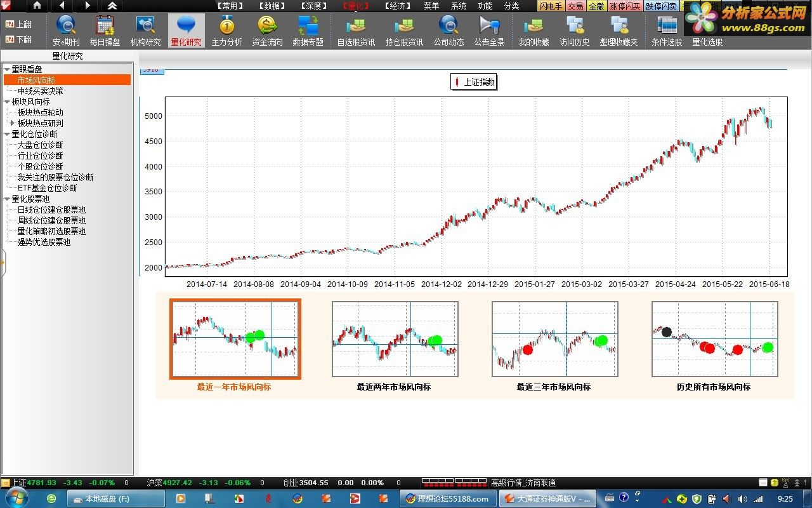Open the 【量化】 menu
Viewport: 812px width, 508px height.
[x=356, y=6]
